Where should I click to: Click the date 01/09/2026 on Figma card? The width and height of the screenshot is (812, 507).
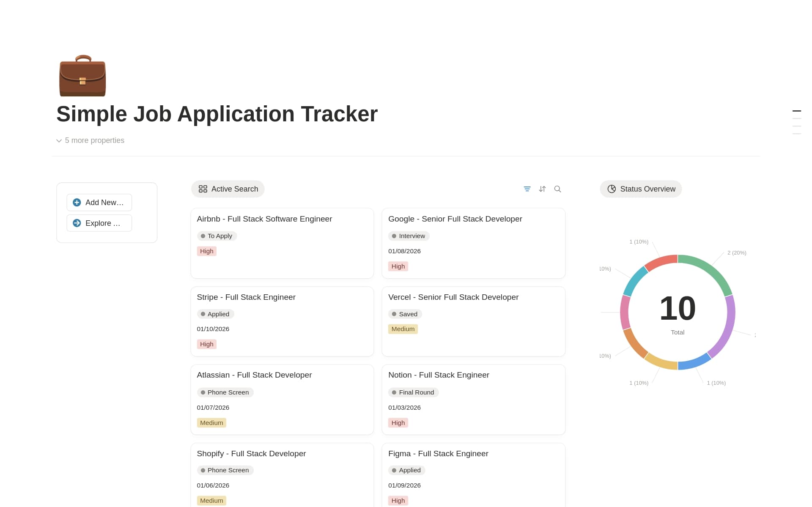[x=404, y=485]
